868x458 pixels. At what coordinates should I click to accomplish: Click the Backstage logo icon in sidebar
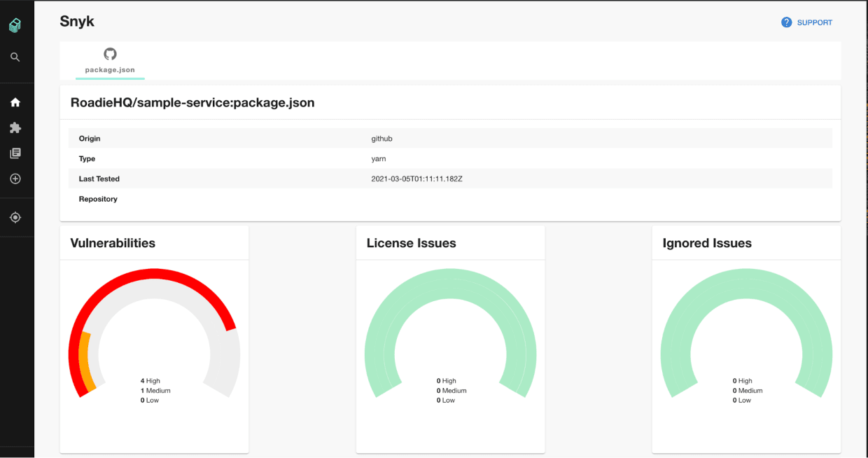pyautogui.click(x=15, y=25)
